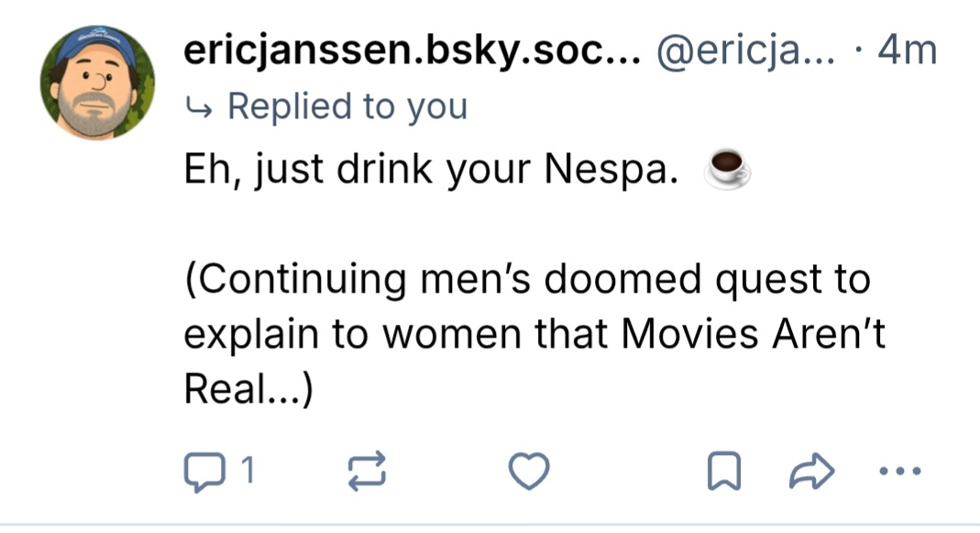Image resolution: width=980 pixels, height=533 pixels.
Task: Click the reply speech bubble icon
Action: click(199, 472)
